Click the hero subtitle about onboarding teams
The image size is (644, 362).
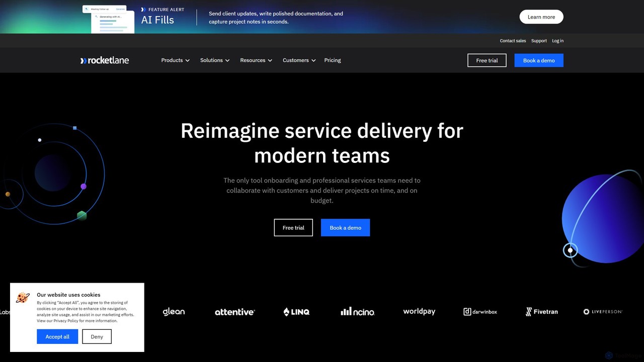click(x=322, y=190)
